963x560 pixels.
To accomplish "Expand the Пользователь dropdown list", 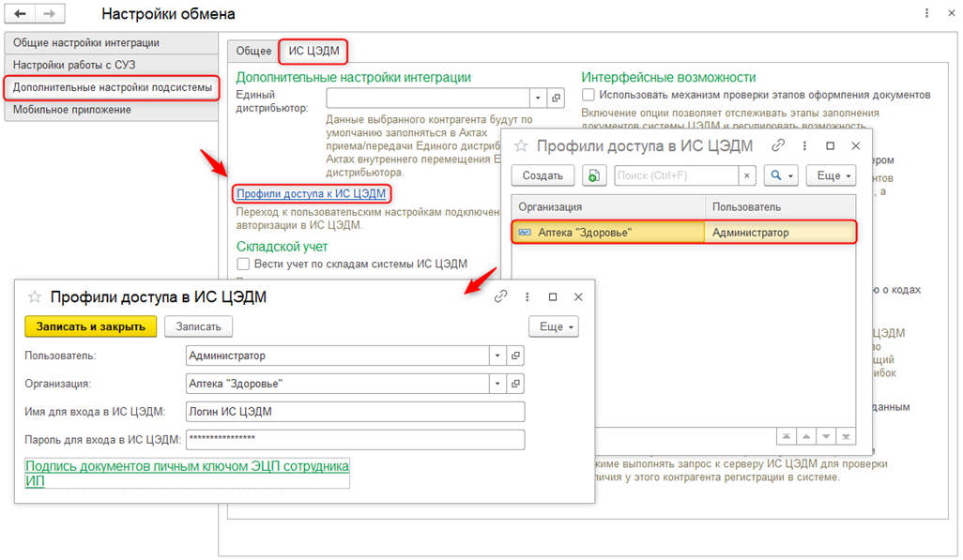I will pyautogui.click(x=497, y=356).
